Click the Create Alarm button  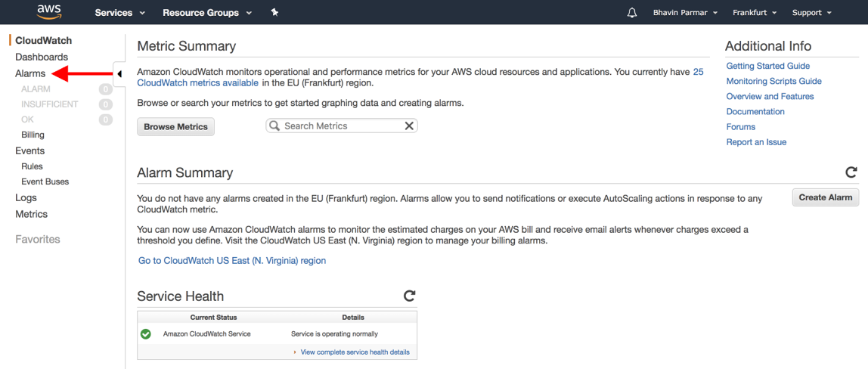(x=826, y=197)
